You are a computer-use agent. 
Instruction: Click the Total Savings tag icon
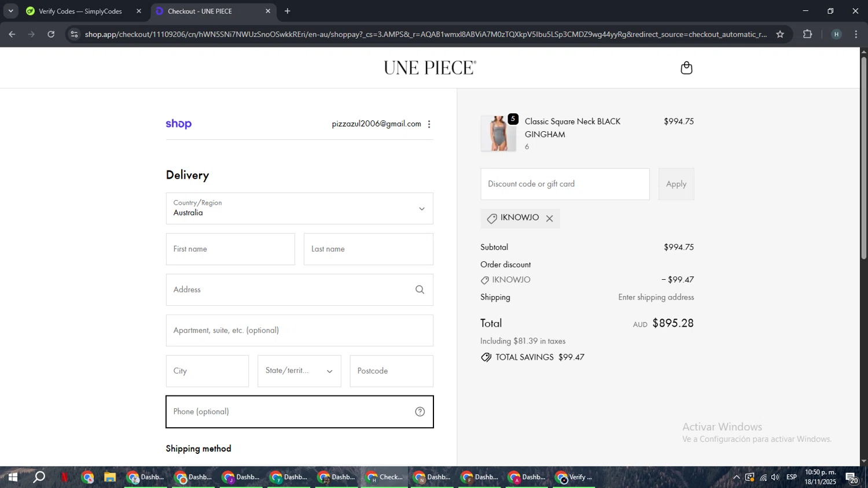(x=486, y=357)
